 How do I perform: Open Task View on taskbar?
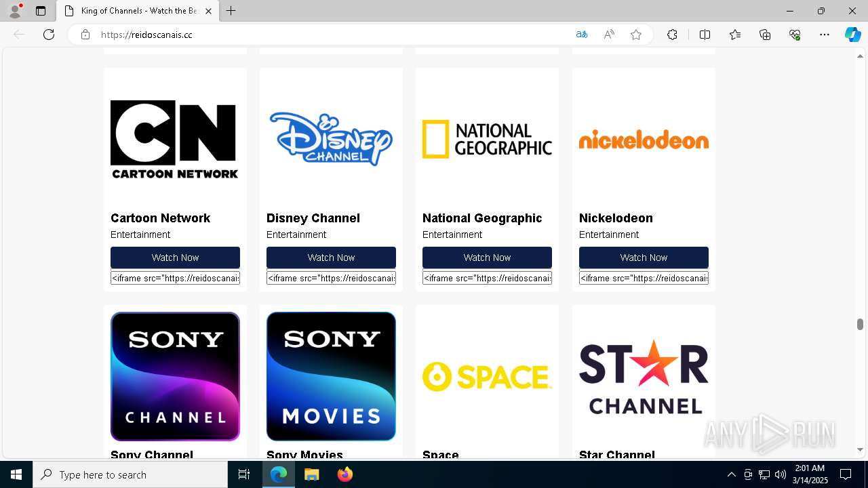(244, 474)
